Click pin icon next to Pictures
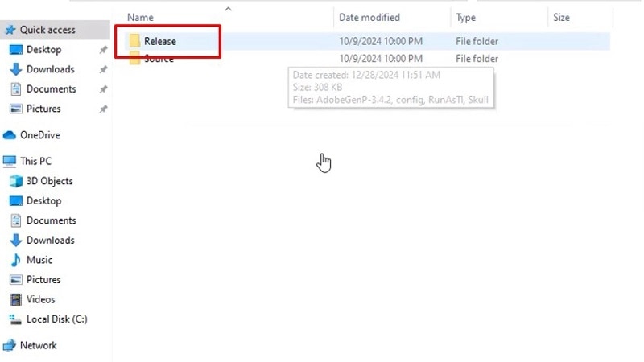 [x=103, y=109]
